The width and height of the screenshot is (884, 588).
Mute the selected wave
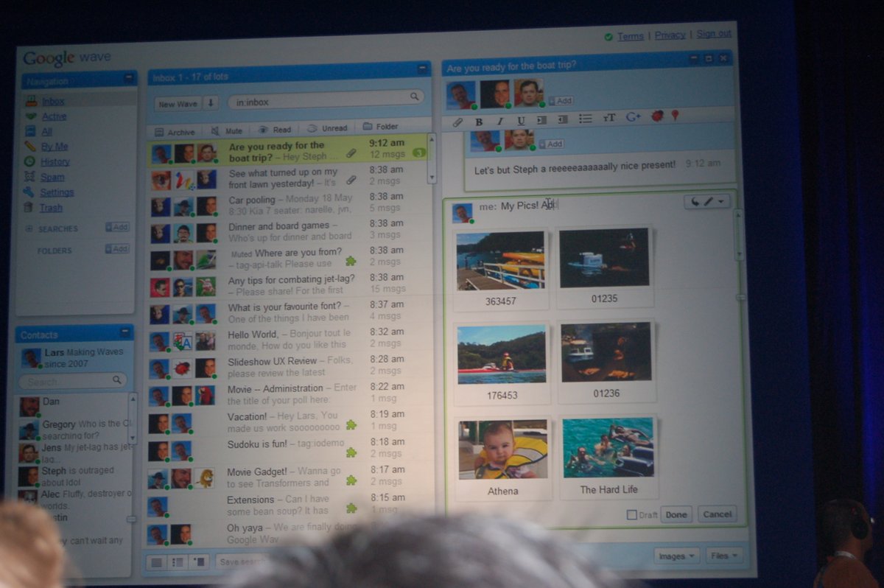[226, 130]
